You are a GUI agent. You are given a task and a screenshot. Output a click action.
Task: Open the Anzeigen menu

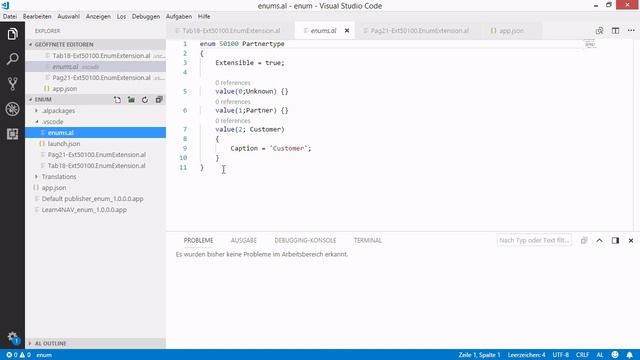98,16
